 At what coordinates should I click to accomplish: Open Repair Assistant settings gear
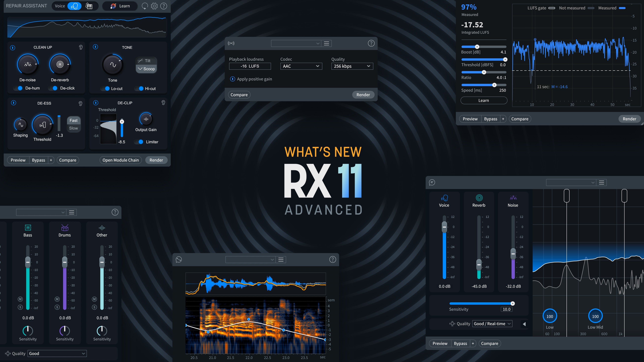pyautogui.click(x=154, y=6)
